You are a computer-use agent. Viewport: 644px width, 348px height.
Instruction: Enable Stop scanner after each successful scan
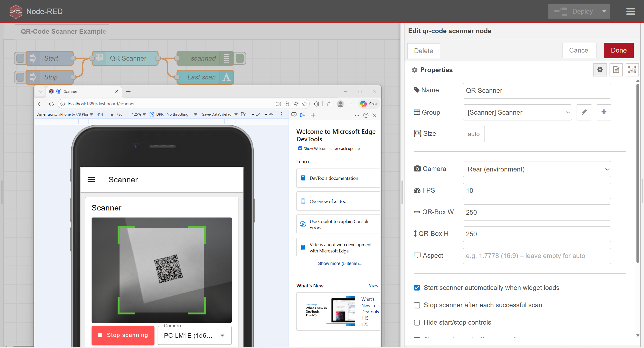(x=417, y=305)
